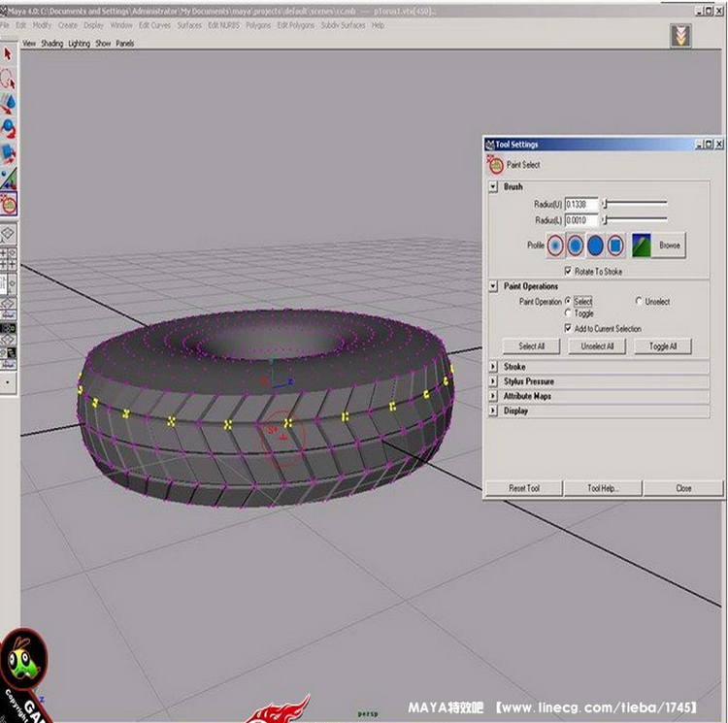Adjust the Radius(U) slider

635,203
